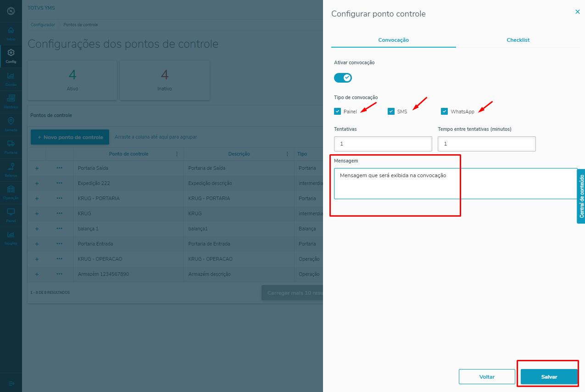Select the Inativo count card

pos(165,80)
